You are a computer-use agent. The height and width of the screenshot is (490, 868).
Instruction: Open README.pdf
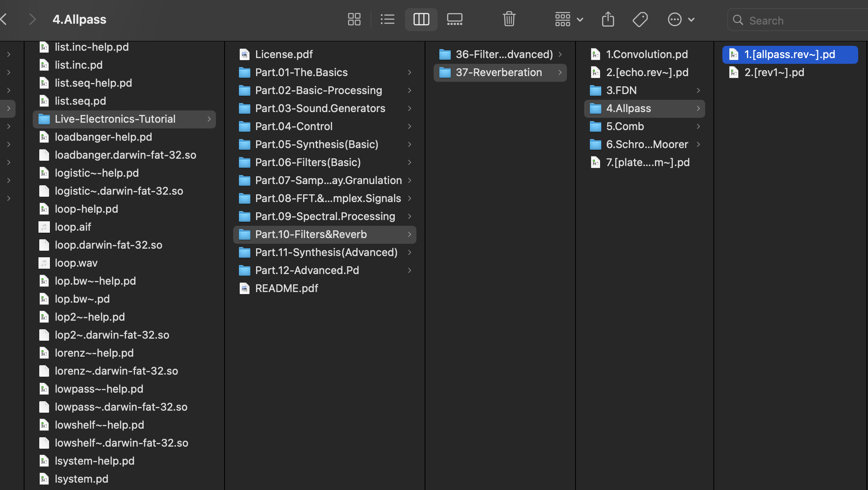286,288
